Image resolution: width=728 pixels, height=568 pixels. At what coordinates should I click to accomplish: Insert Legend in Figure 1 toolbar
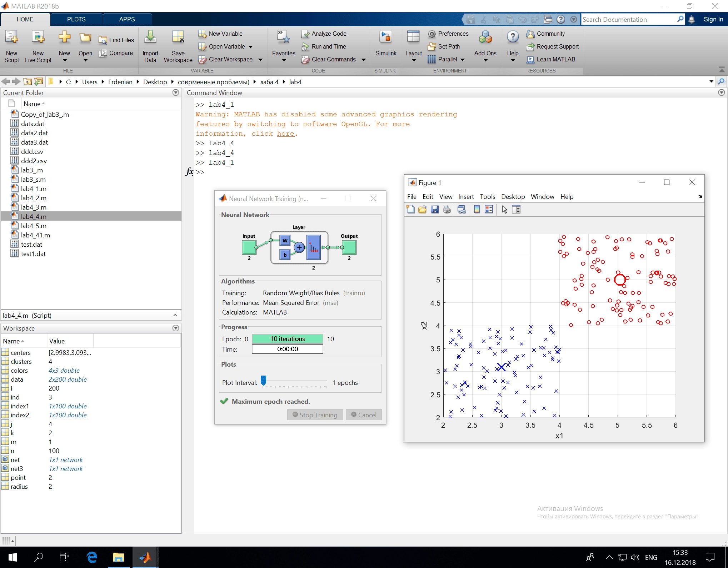pyautogui.click(x=489, y=210)
